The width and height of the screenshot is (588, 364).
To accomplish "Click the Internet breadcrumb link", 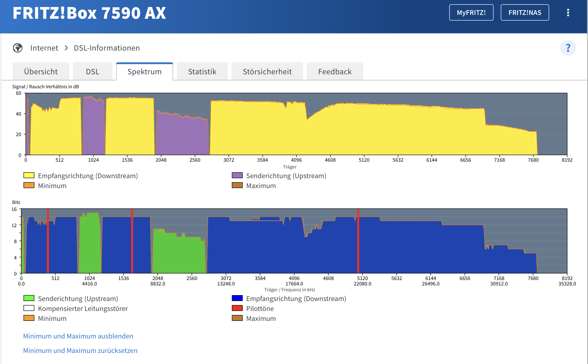I will pyautogui.click(x=44, y=48).
